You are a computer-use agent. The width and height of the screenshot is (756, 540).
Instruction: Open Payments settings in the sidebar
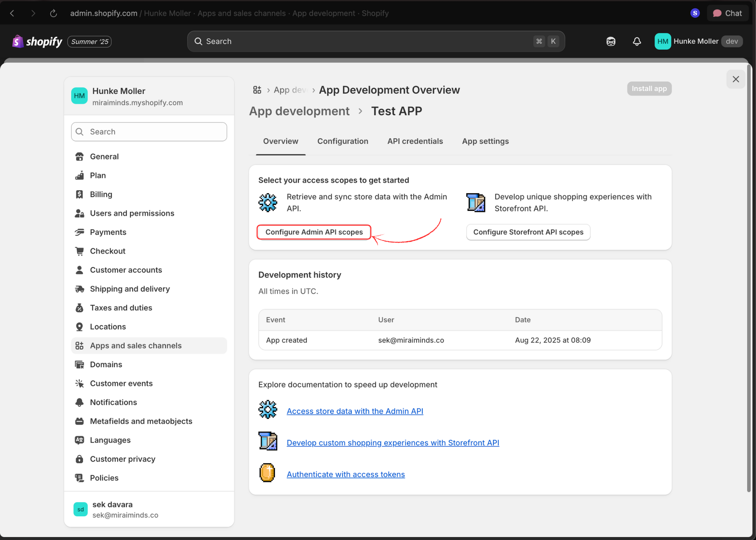[x=108, y=232]
